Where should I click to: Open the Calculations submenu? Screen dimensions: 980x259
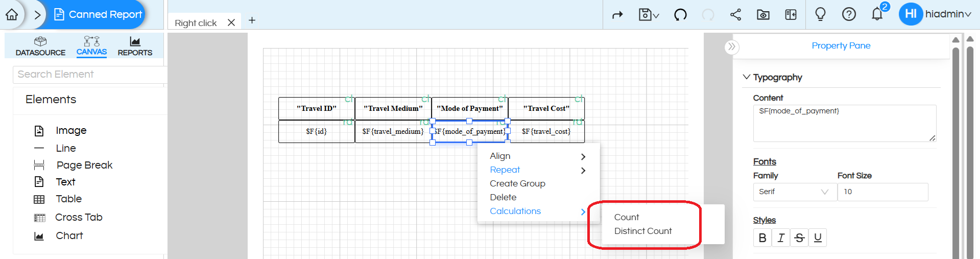[x=538, y=211]
